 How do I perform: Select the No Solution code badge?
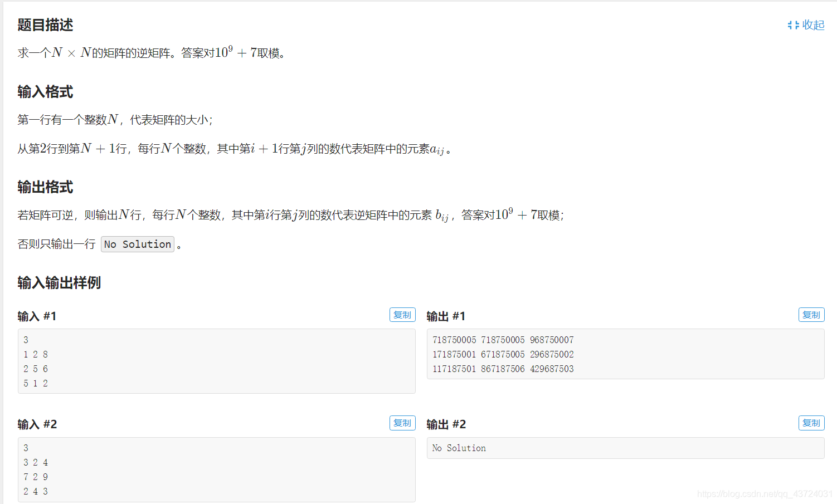(137, 244)
